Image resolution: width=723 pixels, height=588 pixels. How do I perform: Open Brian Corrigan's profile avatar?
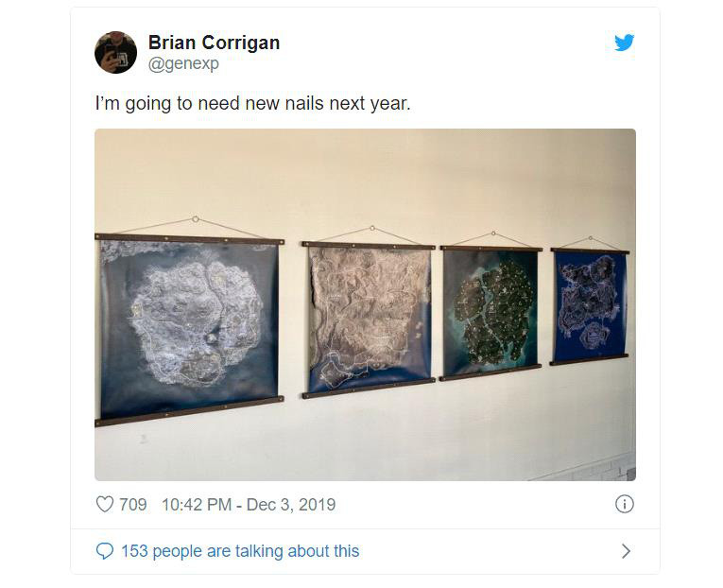[115, 52]
